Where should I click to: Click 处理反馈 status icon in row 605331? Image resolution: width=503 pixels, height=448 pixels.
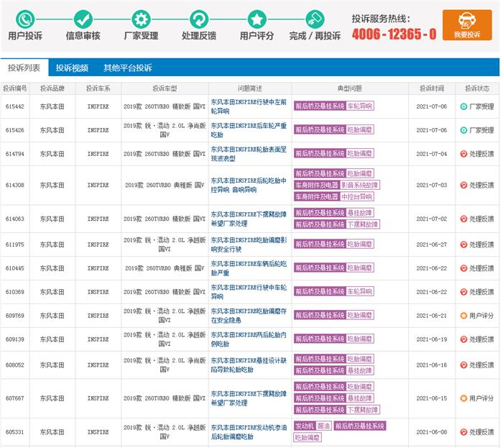click(x=463, y=432)
